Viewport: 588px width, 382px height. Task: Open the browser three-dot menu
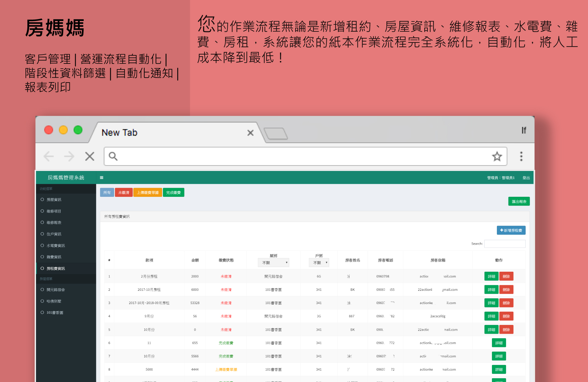(521, 156)
